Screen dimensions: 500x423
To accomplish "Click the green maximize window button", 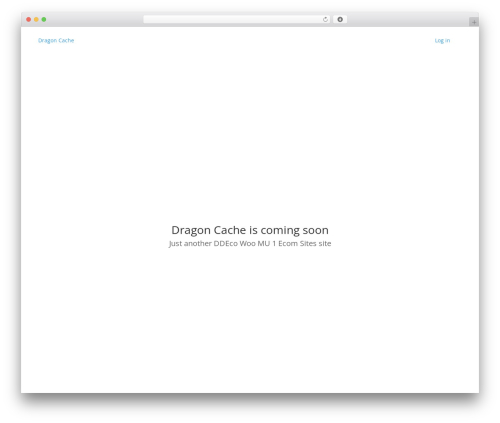I will coord(44,20).
